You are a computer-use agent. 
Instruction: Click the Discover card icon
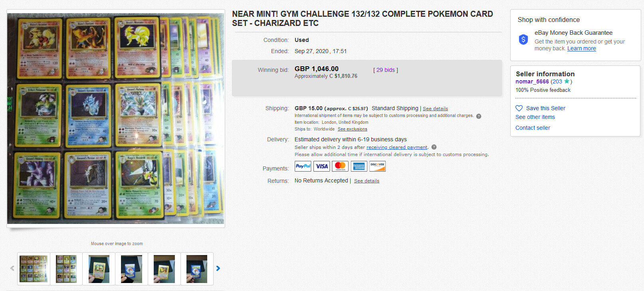[x=377, y=166]
